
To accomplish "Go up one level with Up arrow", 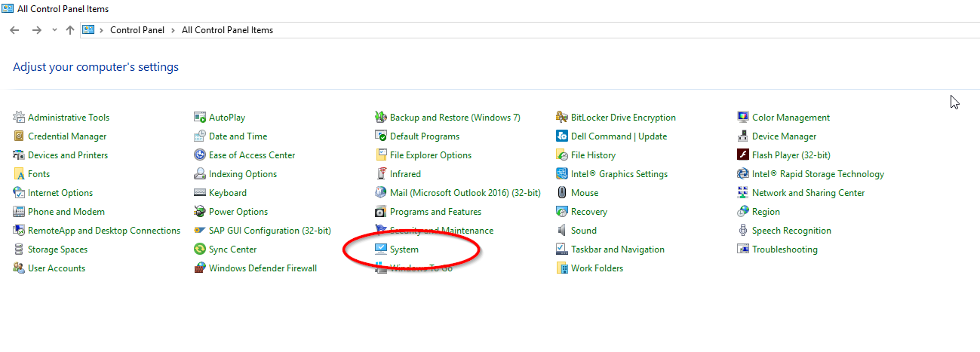I will pyautogui.click(x=70, y=30).
